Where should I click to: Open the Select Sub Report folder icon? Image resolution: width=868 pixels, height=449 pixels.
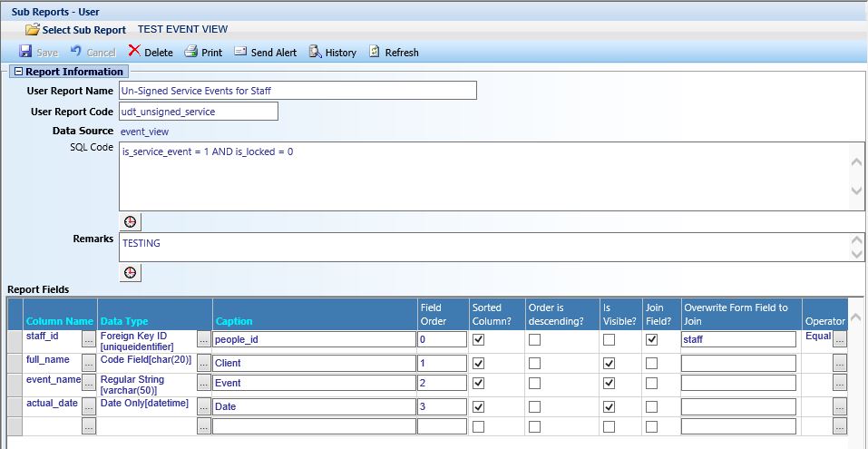33,30
